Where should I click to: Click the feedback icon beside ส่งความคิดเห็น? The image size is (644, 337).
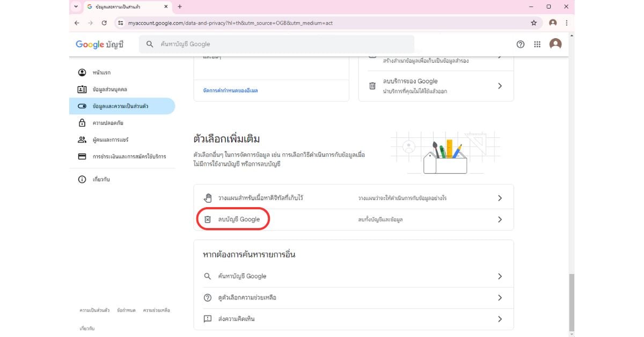pyautogui.click(x=208, y=319)
